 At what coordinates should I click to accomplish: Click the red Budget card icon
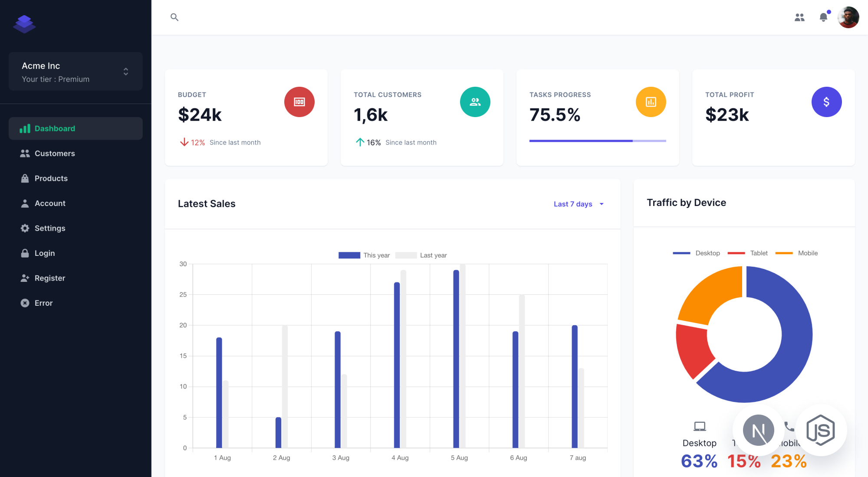[299, 101]
